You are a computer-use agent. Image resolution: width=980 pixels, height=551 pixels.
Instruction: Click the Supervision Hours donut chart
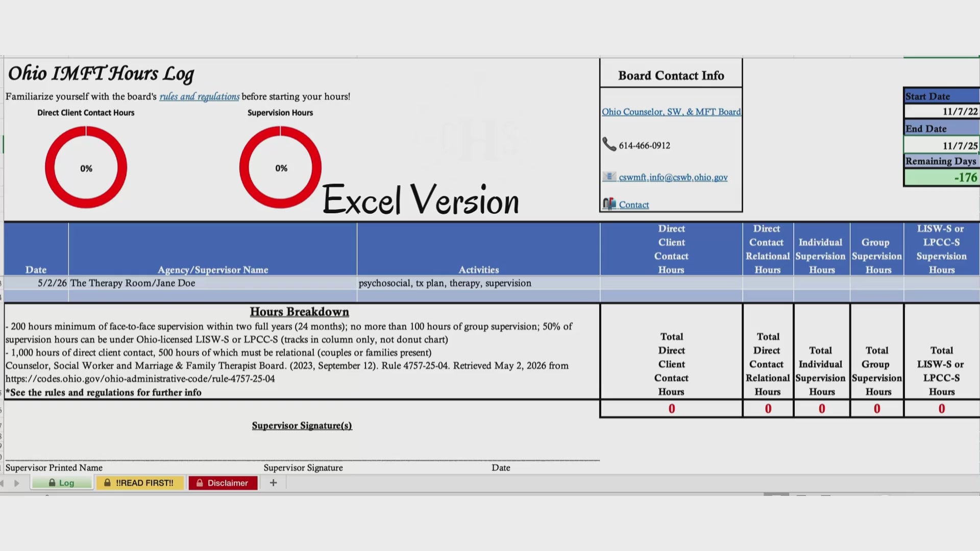[x=280, y=167]
